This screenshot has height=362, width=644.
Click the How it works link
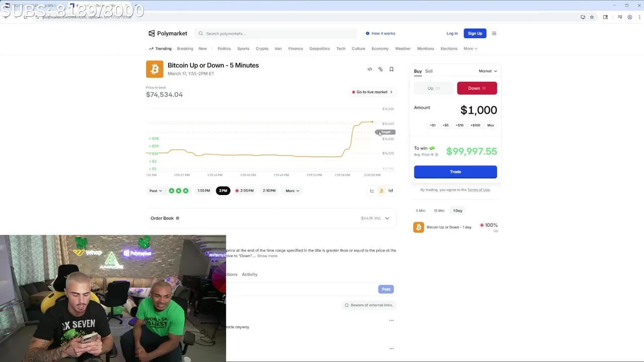(383, 33)
